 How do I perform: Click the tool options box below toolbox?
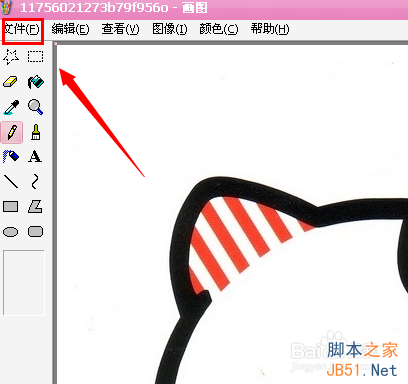[x=24, y=283]
